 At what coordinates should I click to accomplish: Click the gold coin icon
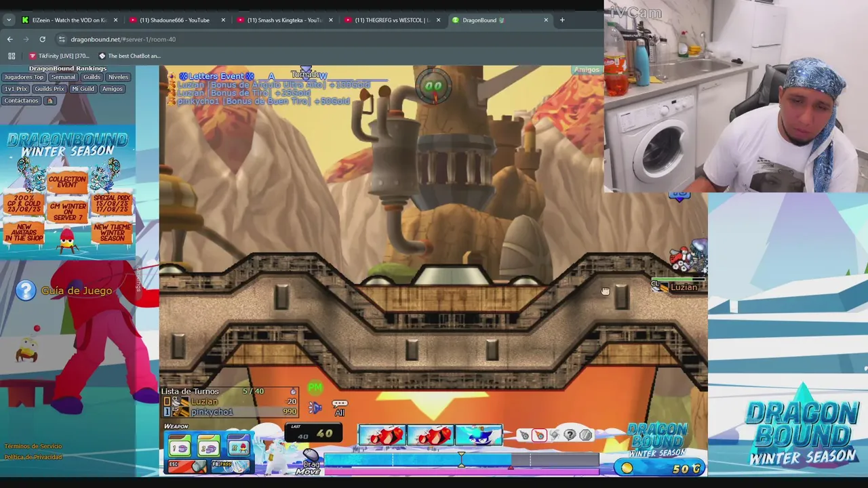point(627,468)
